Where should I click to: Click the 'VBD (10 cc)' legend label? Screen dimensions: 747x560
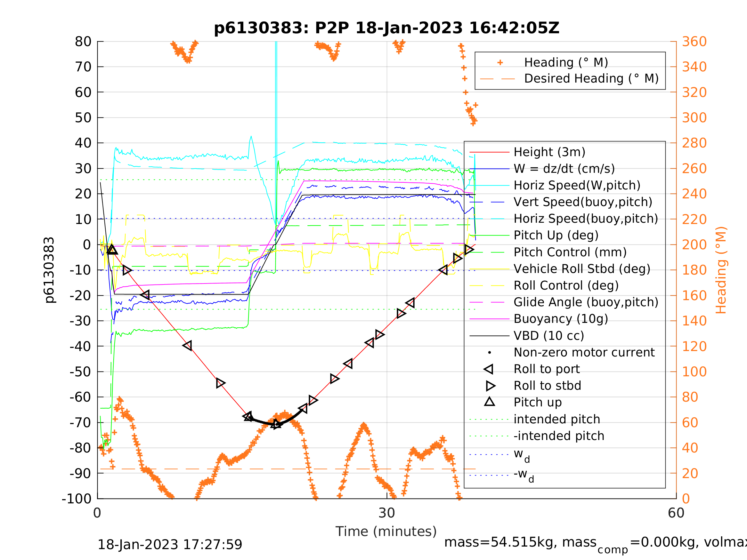(x=549, y=336)
